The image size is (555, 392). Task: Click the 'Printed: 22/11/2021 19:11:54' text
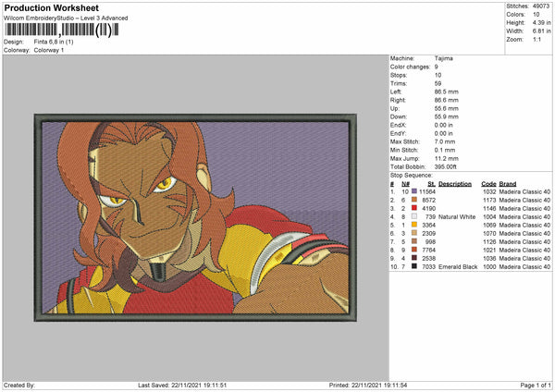point(368,386)
